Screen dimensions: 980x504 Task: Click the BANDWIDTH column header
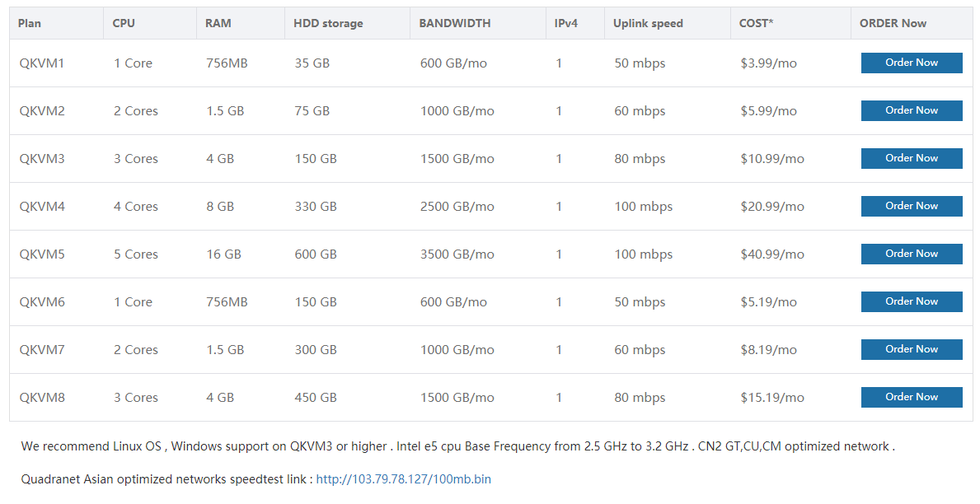click(454, 23)
